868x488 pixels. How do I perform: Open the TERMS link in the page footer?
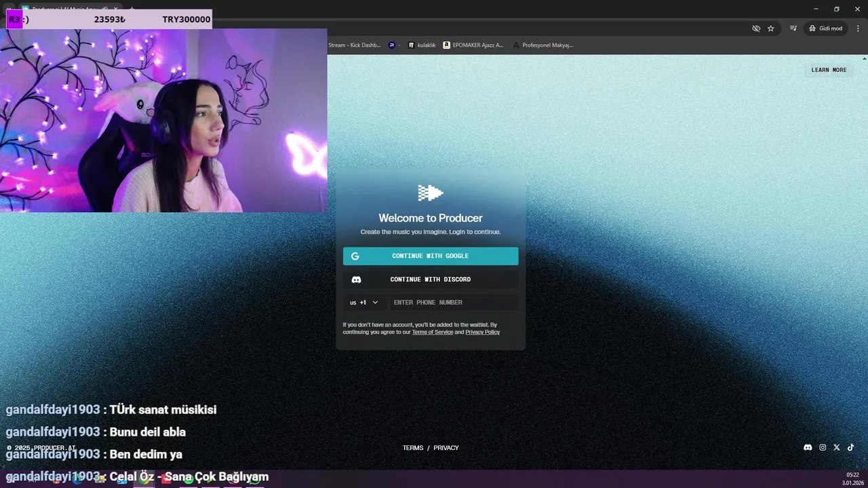(x=413, y=448)
